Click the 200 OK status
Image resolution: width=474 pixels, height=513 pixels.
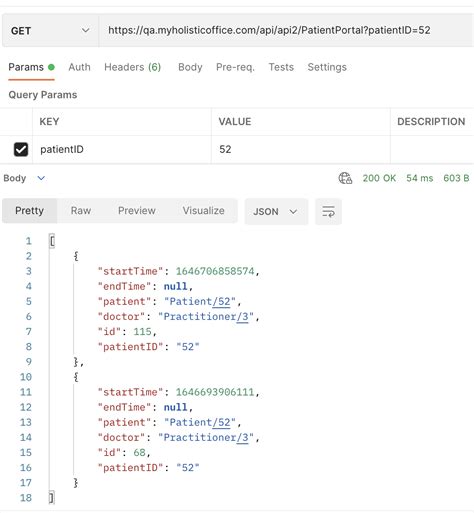pos(379,178)
